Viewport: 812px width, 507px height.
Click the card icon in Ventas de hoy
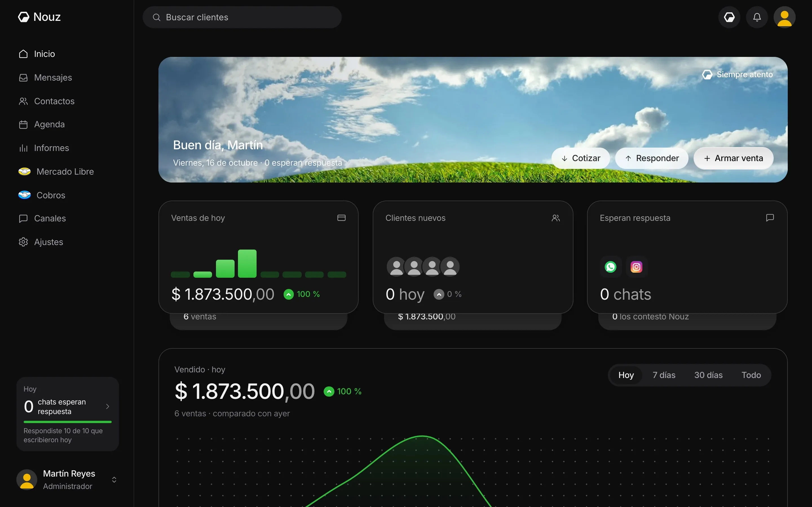click(x=341, y=218)
